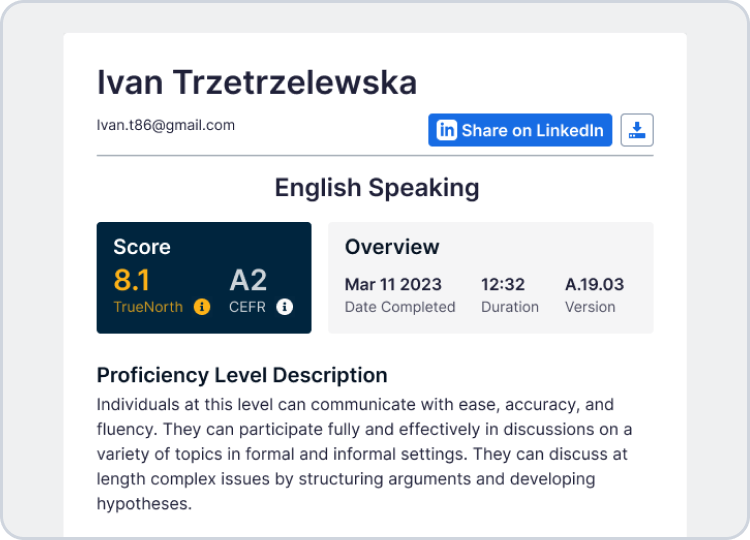Click the Overview heading
Screen dimensions: 750x540
click(x=392, y=247)
